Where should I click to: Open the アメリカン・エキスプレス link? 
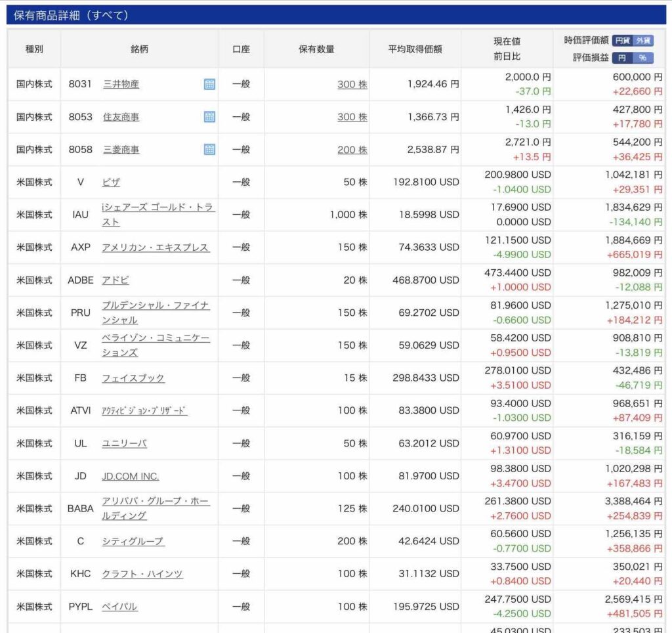point(156,248)
